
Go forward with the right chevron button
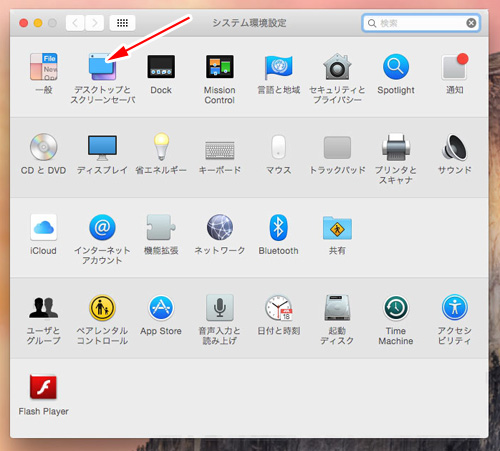[x=95, y=23]
